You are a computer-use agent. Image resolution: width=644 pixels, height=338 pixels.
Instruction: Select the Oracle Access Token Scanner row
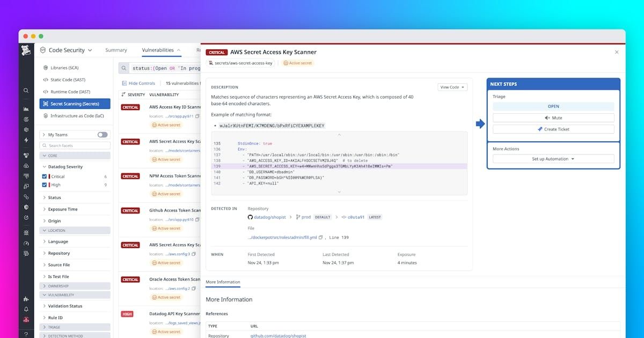pyautogui.click(x=159, y=288)
